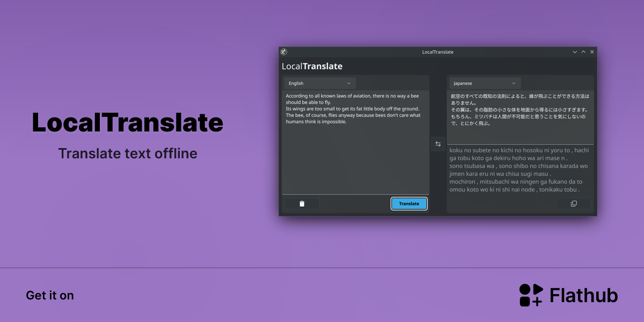This screenshot has height=322, width=644.
Task: Paste clipboard text with the clipboard icon
Action: click(x=302, y=204)
